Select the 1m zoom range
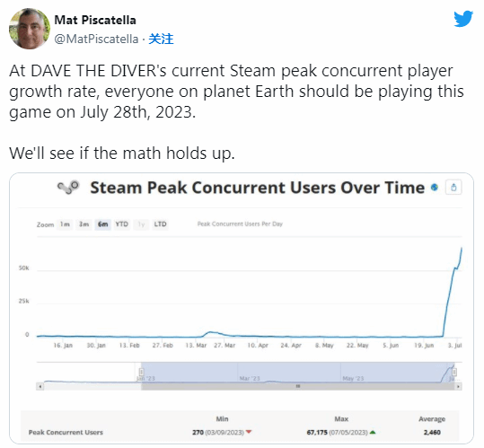The width and height of the screenshot is (484, 448). click(65, 224)
